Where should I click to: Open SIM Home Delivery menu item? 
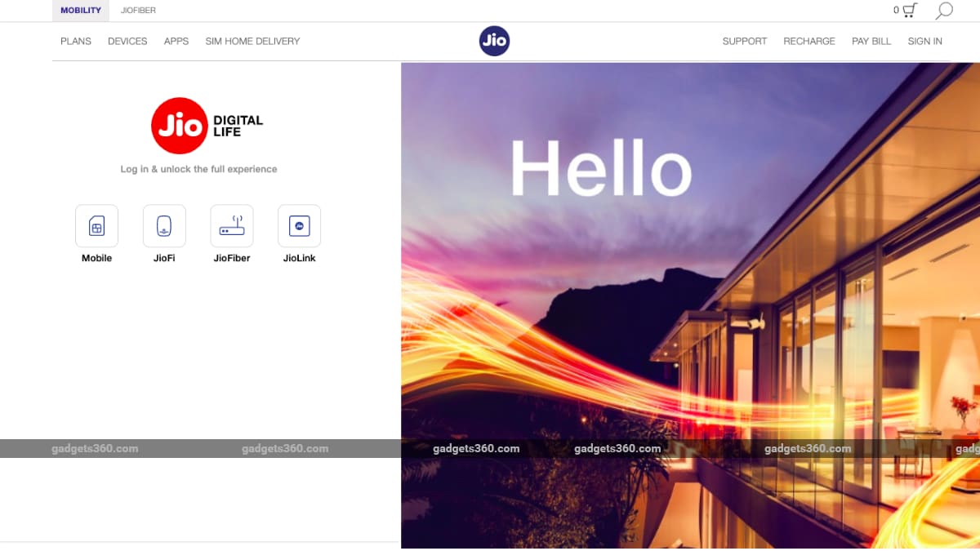(252, 41)
